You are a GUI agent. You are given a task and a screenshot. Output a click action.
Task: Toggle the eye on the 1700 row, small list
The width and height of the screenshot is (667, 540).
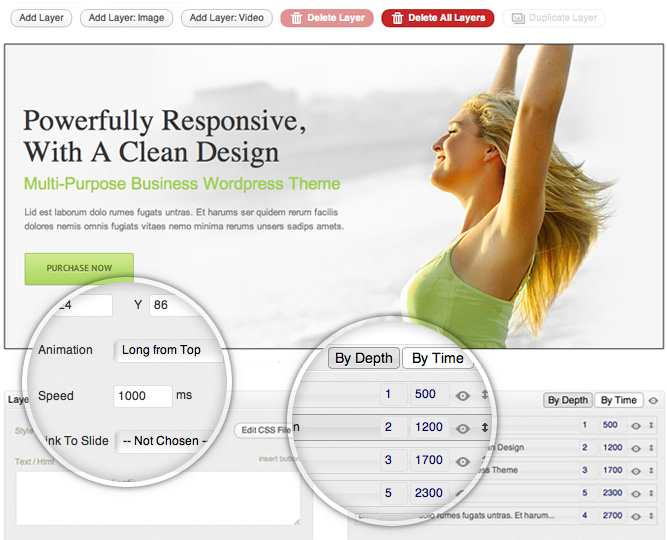click(636, 471)
